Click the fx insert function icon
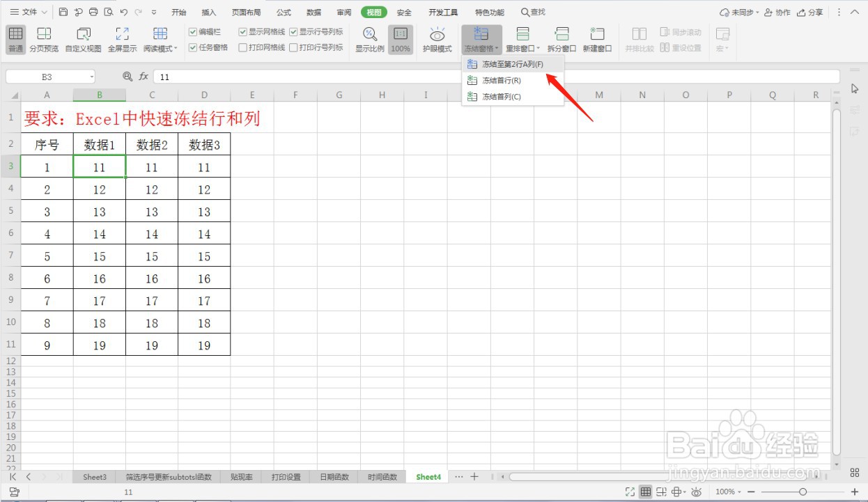 [x=144, y=77]
